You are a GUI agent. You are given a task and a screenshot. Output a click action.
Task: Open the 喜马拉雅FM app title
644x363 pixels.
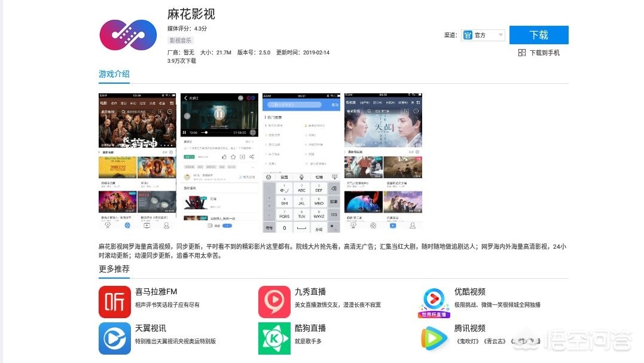tap(156, 292)
